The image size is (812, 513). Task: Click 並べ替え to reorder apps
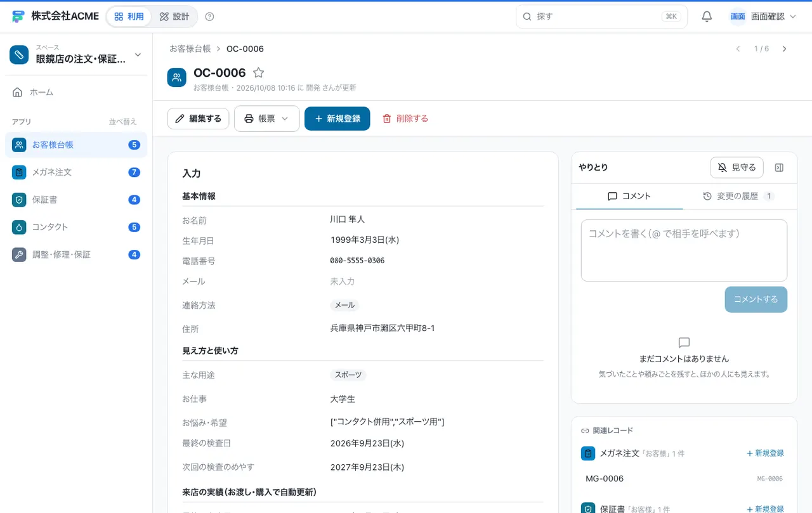(x=122, y=122)
